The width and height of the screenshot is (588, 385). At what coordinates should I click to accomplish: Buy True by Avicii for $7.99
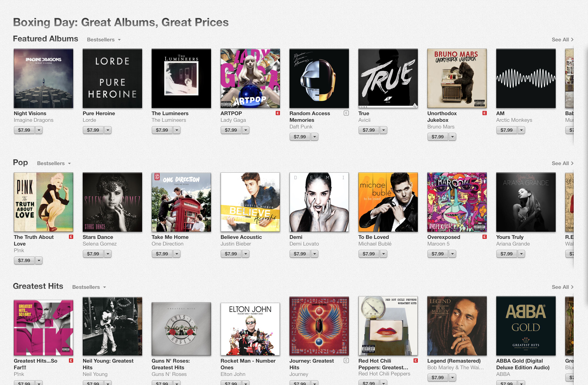369,130
